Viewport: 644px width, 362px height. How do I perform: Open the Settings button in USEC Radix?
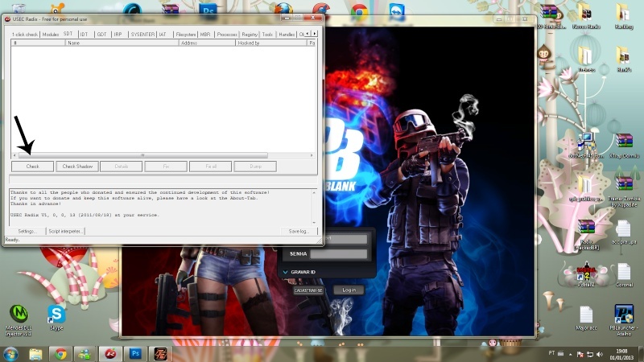pyautogui.click(x=27, y=231)
